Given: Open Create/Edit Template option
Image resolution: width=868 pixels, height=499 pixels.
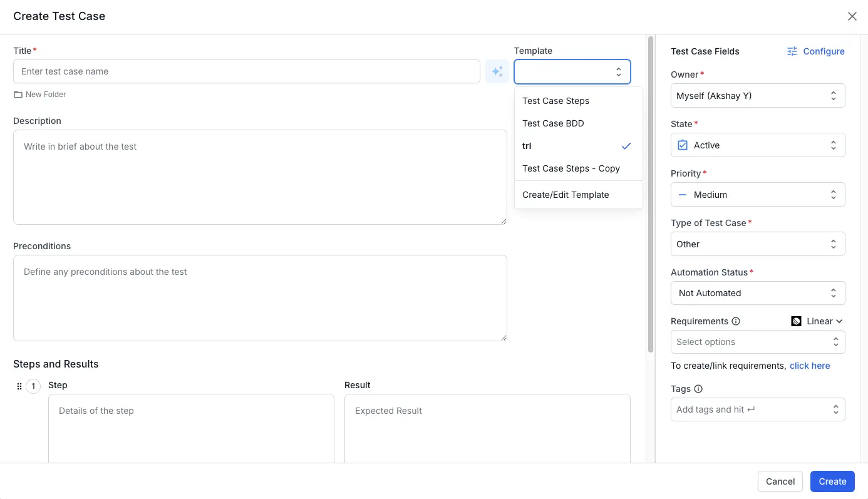Looking at the screenshot, I should coord(566,195).
